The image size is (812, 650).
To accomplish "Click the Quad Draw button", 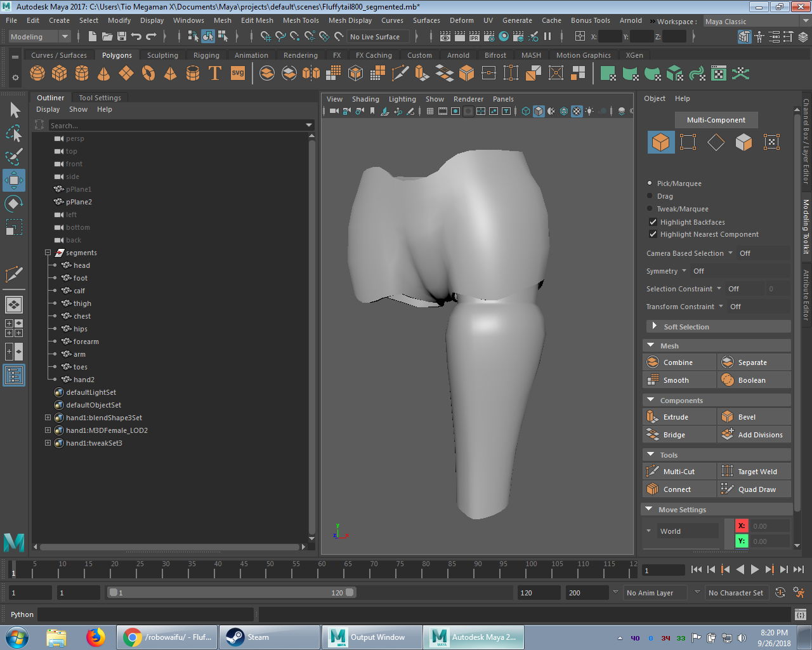I will [754, 489].
